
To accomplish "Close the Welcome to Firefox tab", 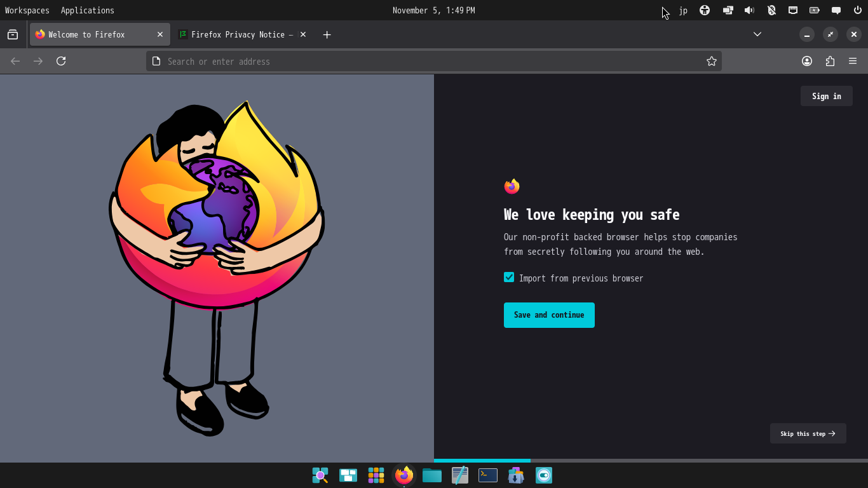I will tap(160, 34).
